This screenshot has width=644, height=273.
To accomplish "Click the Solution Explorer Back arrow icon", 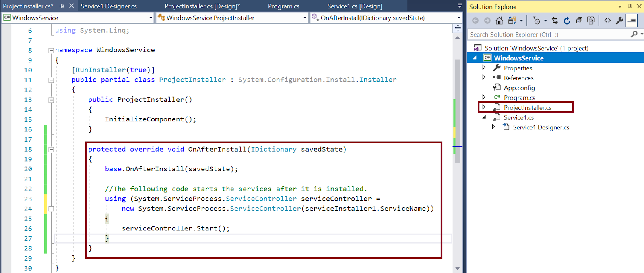I will pos(475,21).
